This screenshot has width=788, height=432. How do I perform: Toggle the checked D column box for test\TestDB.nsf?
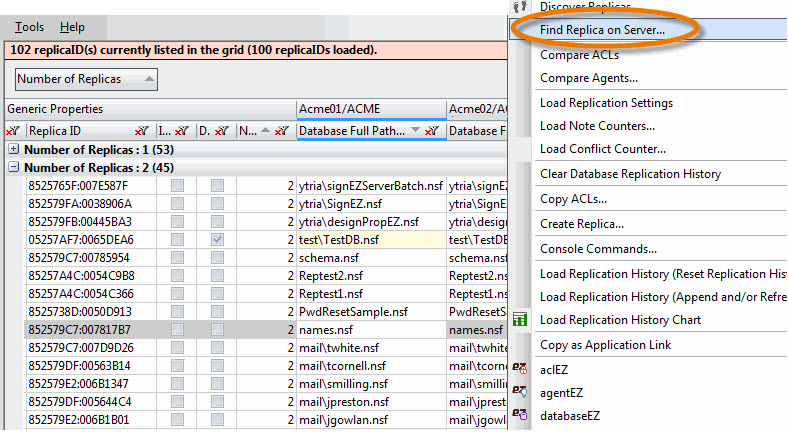click(217, 240)
